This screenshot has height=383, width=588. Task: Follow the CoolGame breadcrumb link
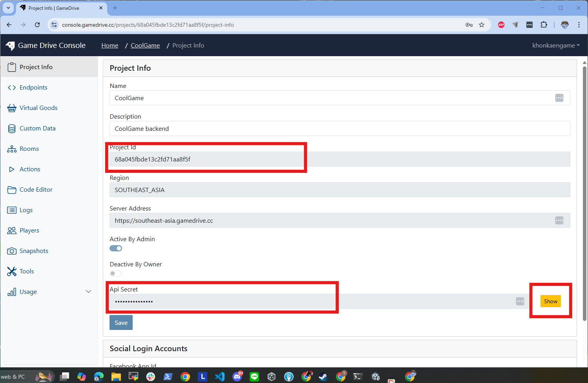(x=145, y=46)
